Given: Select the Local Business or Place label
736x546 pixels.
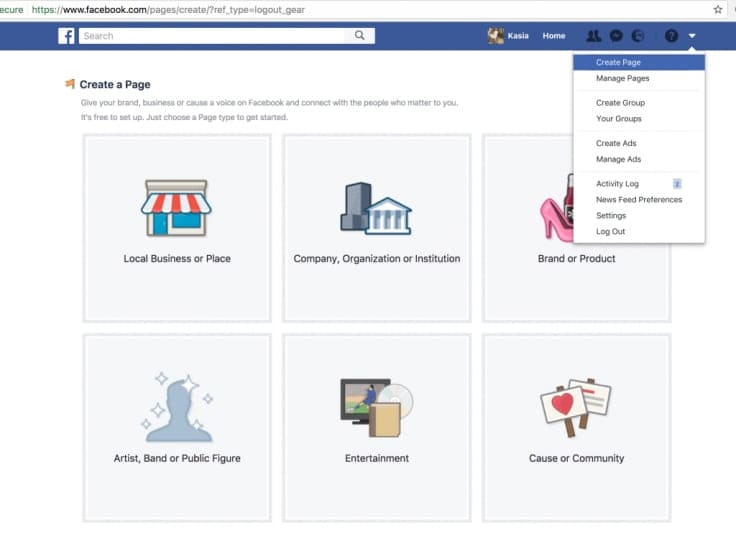Looking at the screenshot, I should [177, 259].
